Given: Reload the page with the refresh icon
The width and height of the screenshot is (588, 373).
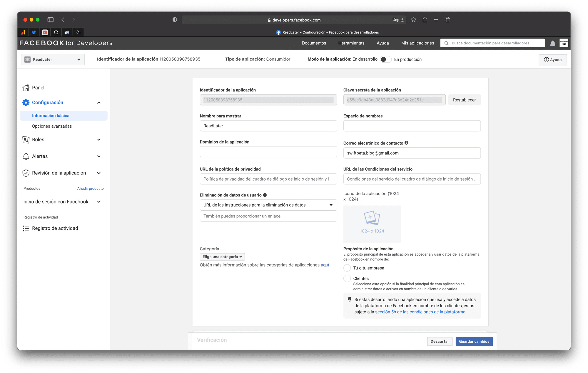Looking at the screenshot, I should coord(402,20).
